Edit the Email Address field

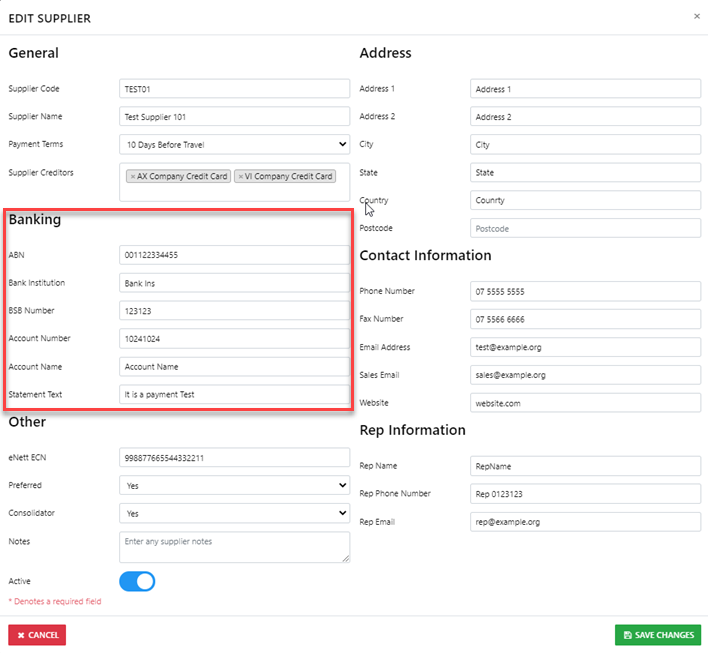tap(585, 347)
